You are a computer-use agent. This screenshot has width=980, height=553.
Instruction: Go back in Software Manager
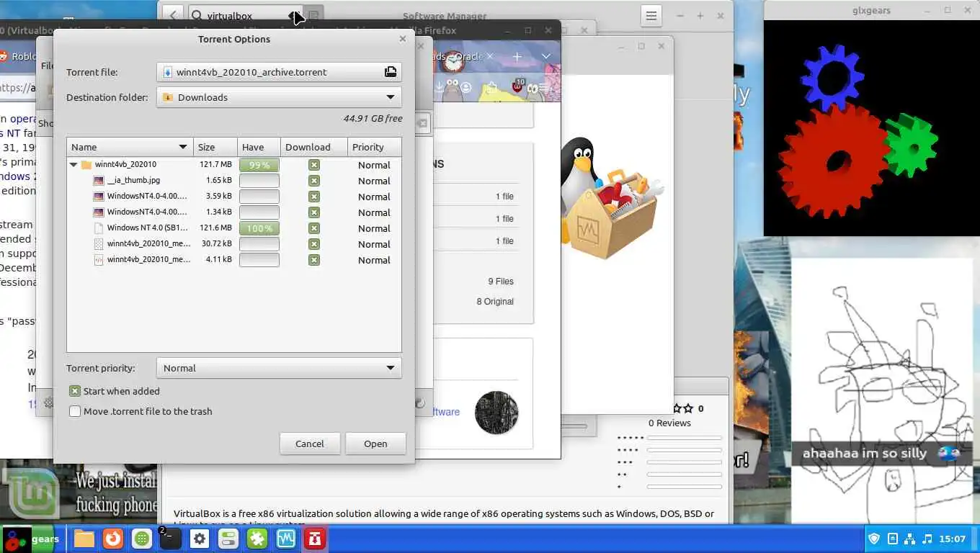[x=173, y=15]
